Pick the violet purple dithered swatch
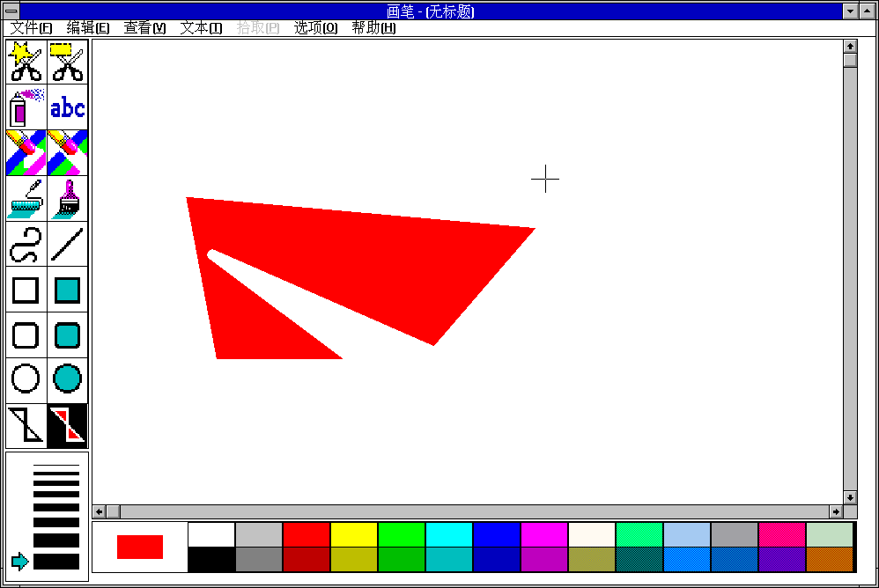879x588 pixels. tap(782, 560)
